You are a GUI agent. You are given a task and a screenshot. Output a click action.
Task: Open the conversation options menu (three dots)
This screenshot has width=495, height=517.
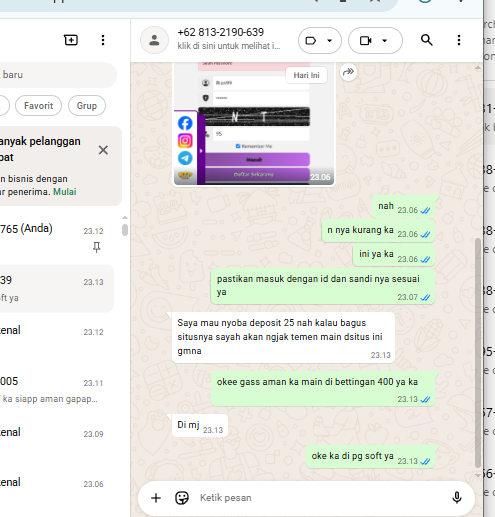pyautogui.click(x=459, y=40)
